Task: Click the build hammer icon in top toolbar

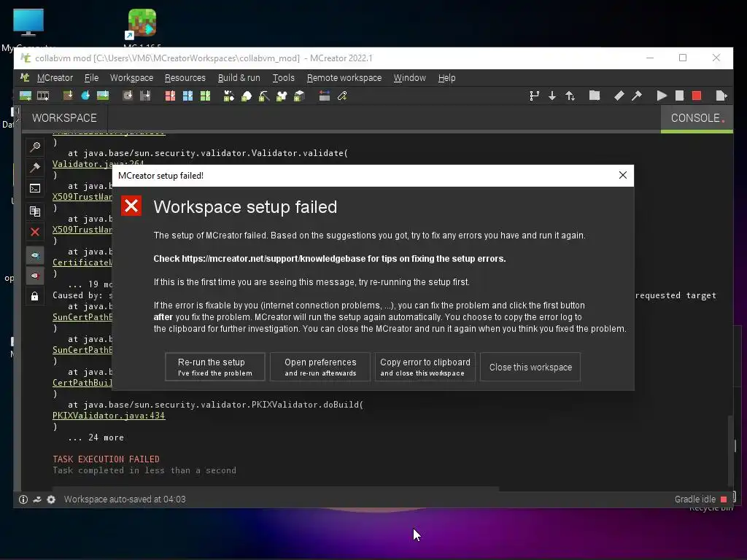Action: point(636,96)
